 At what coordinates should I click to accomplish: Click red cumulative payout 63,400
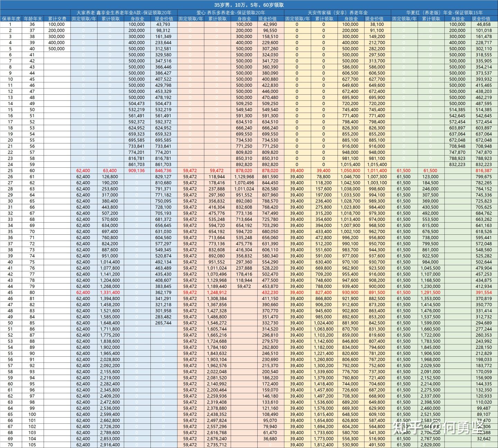(x=110, y=171)
